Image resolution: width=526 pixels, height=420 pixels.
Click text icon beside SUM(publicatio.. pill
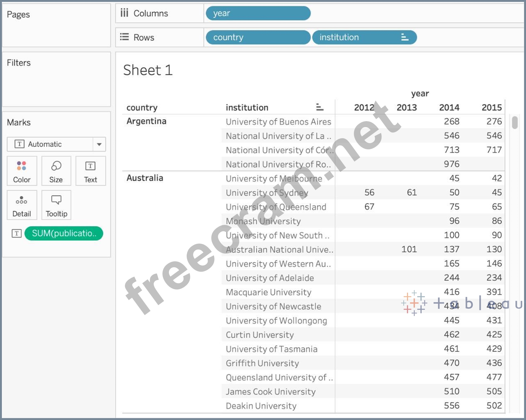(x=17, y=233)
